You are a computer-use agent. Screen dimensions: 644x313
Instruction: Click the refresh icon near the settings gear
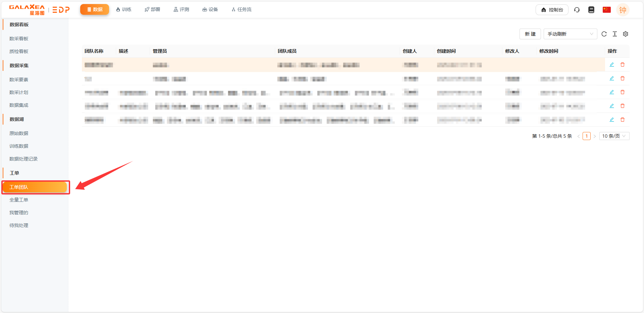point(604,34)
